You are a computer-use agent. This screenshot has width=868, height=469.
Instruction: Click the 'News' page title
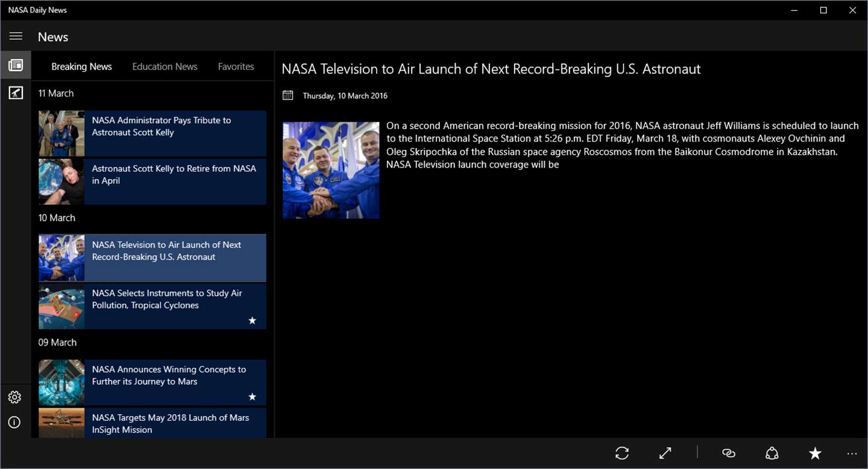tap(53, 37)
